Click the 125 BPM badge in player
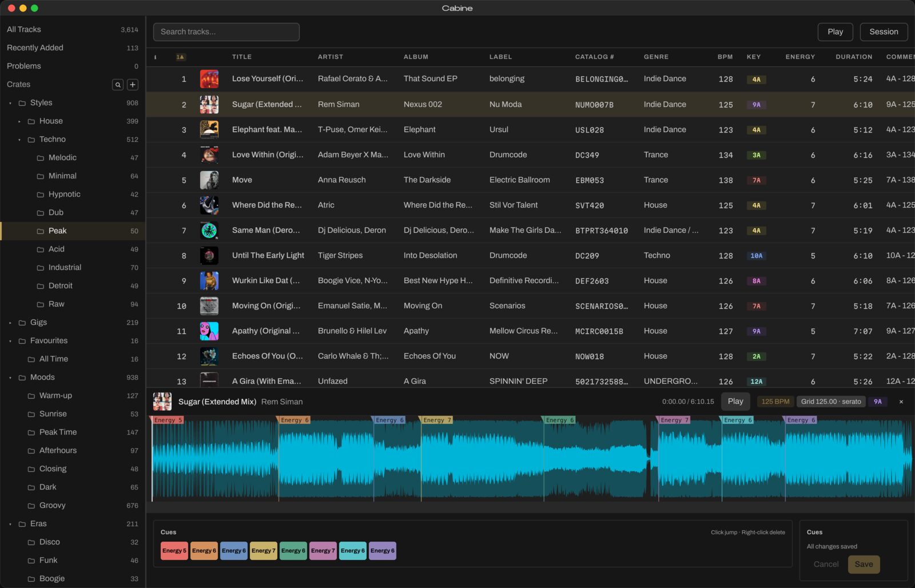Screen dimensions: 915x588 tap(775, 402)
